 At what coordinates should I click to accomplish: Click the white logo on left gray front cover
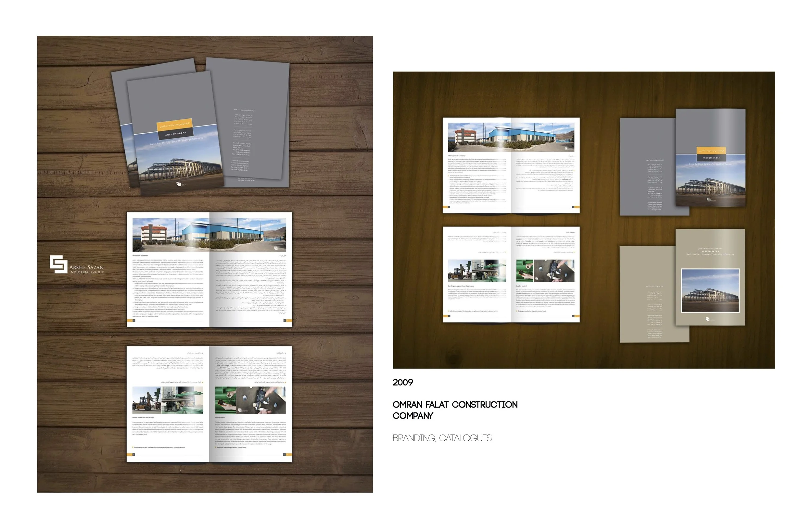[179, 184]
